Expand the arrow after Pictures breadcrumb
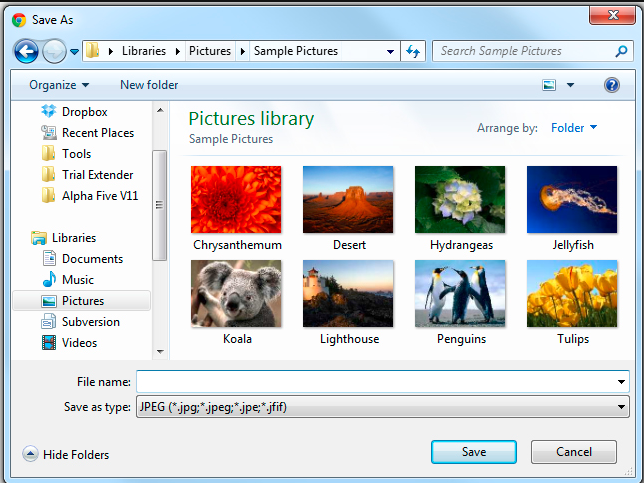Image resolution: width=644 pixels, height=483 pixels. coord(243,51)
